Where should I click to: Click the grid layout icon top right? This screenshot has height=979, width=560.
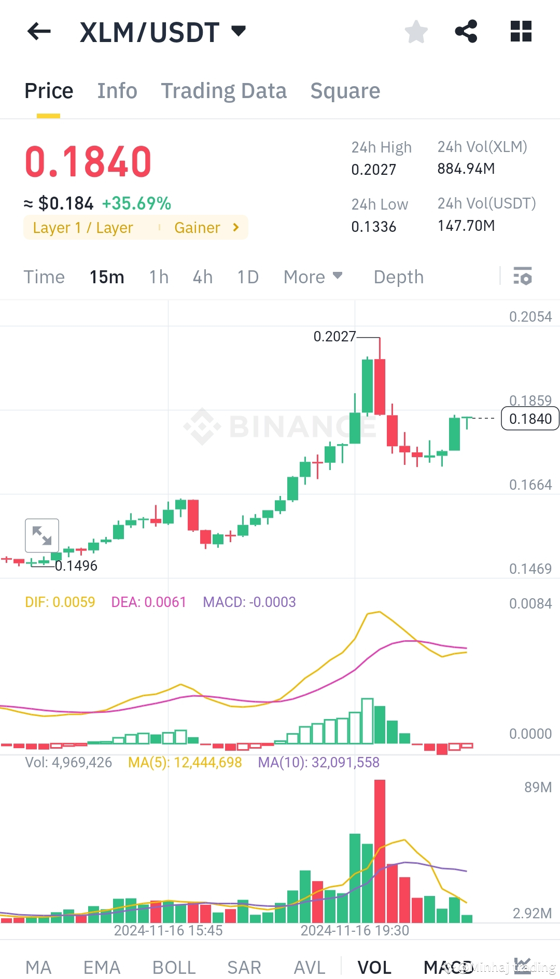[x=520, y=31]
